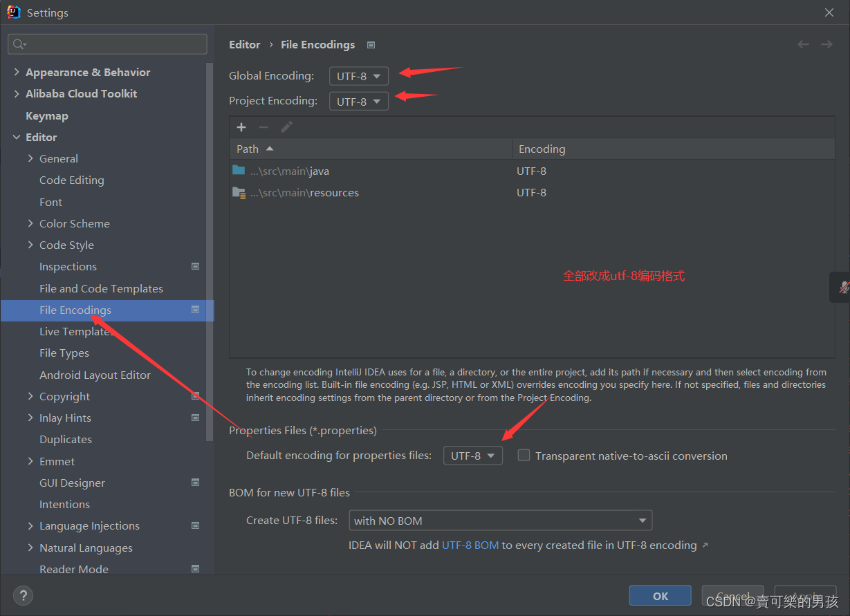This screenshot has height=616, width=850.
Task: Open File Types settings
Action: click(x=64, y=353)
